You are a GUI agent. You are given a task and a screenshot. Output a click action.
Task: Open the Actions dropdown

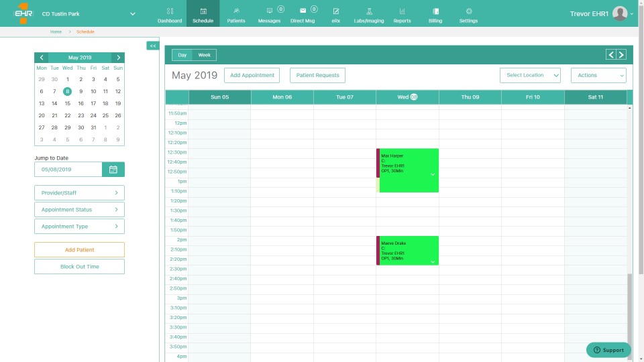[x=598, y=75]
